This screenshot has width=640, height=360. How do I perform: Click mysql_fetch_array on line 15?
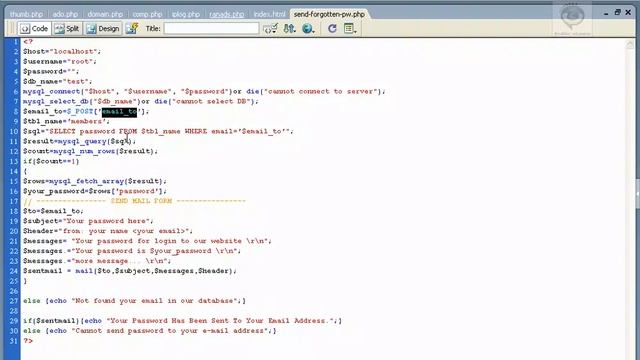pyautogui.click(x=87, y=181)
